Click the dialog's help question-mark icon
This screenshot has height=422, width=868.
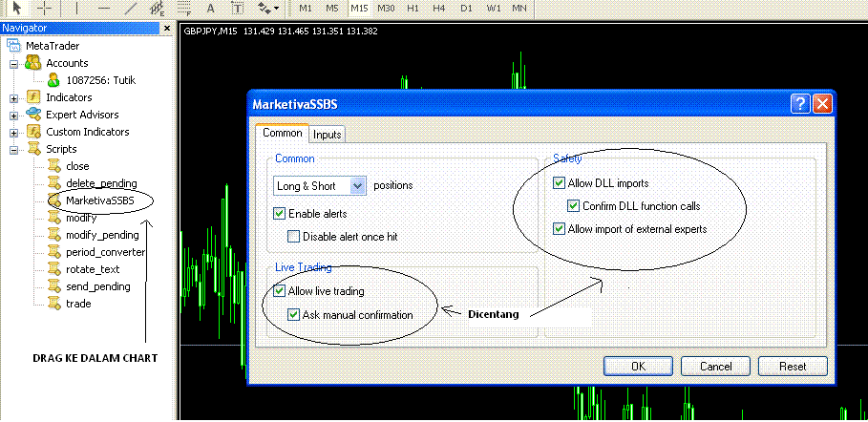801,104
